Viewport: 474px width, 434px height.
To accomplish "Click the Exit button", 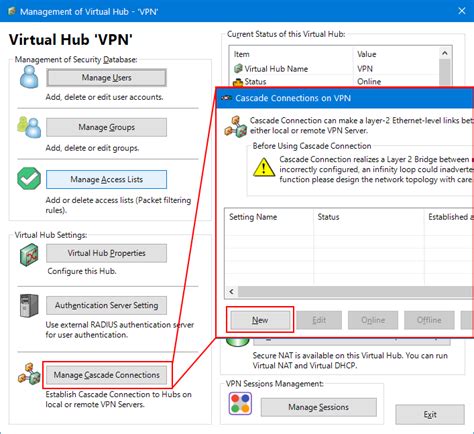I will [430, 414].
